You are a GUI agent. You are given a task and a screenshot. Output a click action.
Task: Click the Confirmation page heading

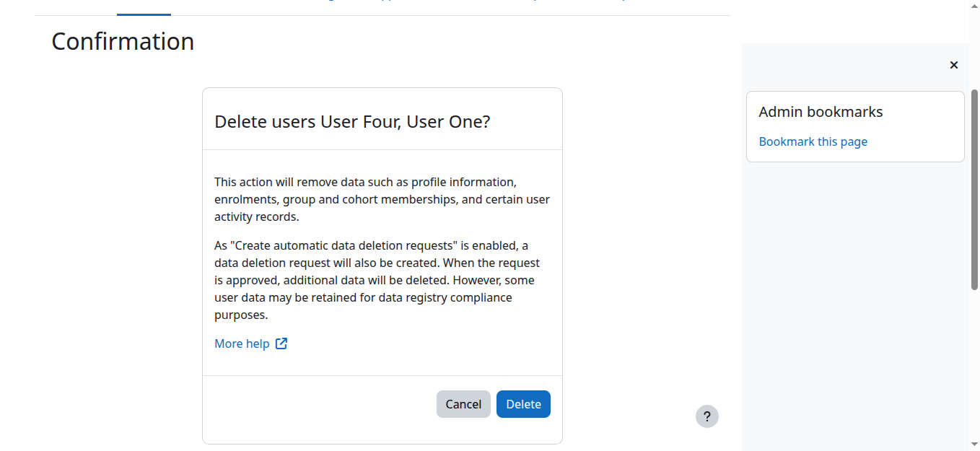click(123, 42)
